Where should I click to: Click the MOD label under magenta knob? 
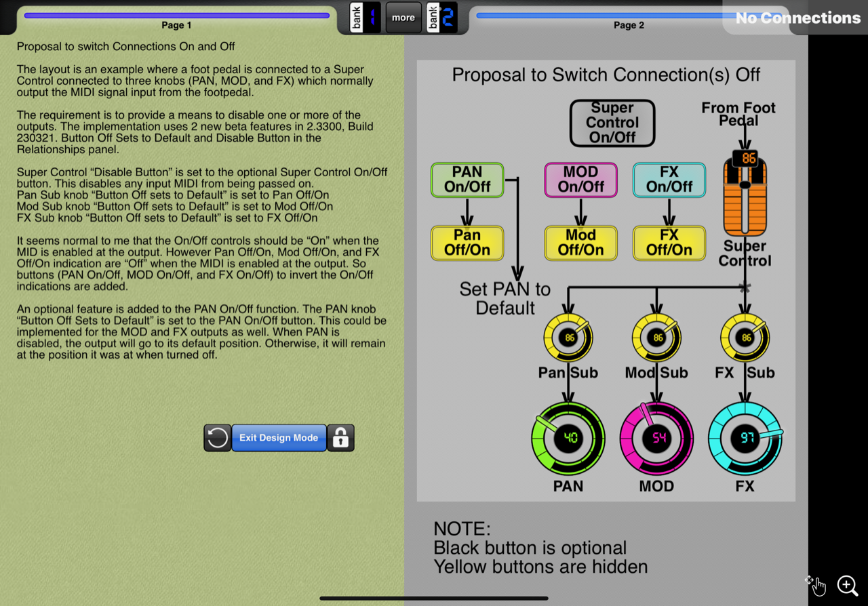pos(656,486)
